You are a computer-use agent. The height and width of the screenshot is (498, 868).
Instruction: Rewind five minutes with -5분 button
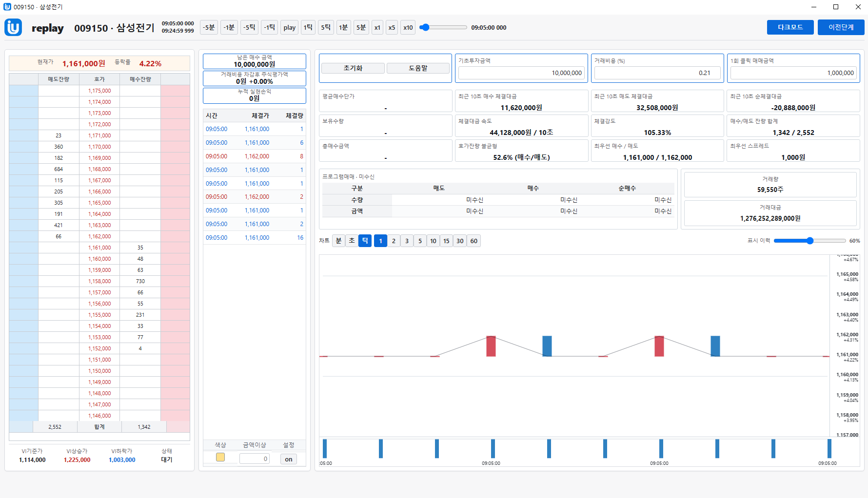[x=209, y=27]
